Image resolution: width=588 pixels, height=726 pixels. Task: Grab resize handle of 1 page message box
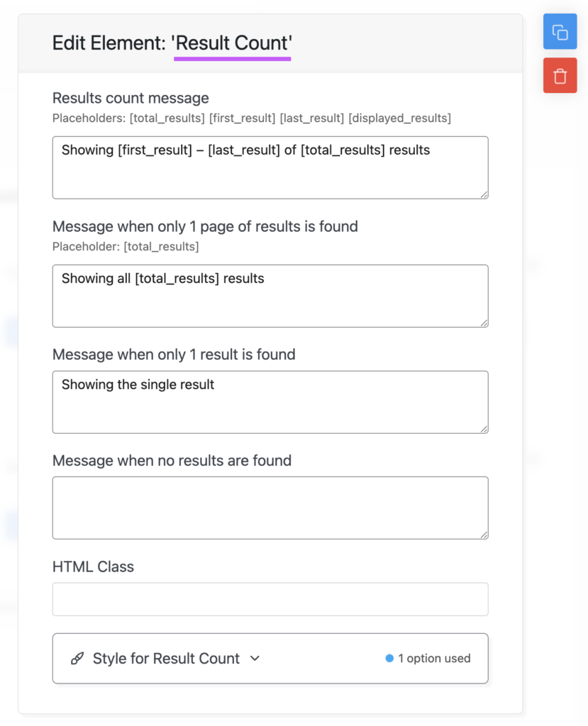[484, 323]
